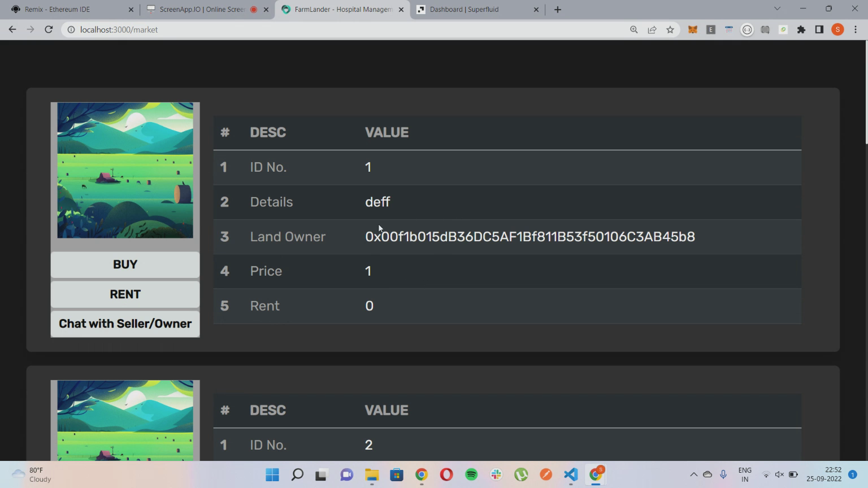This screenshot has width=868, height=488.
Task: Go back to the previous page
Action: (x=12, y=29)
